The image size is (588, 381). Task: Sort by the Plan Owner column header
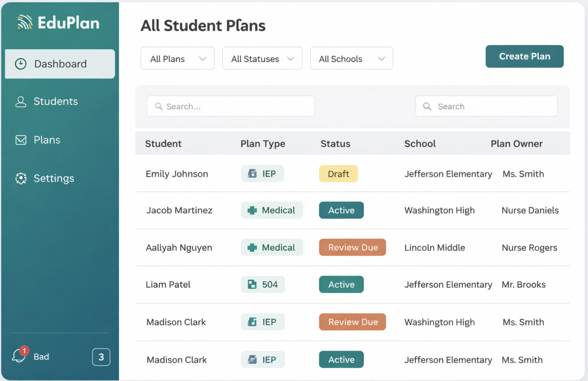tap(516, 144)
